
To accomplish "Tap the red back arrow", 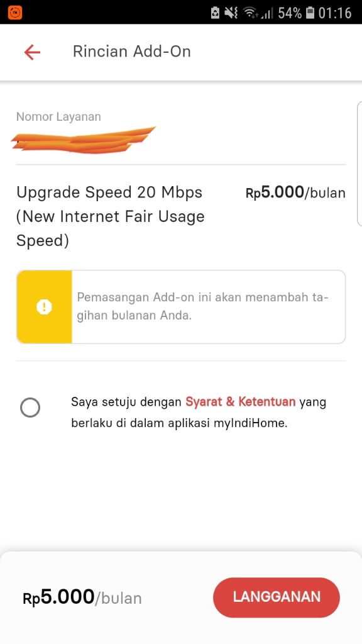I will tap(31, 52).
